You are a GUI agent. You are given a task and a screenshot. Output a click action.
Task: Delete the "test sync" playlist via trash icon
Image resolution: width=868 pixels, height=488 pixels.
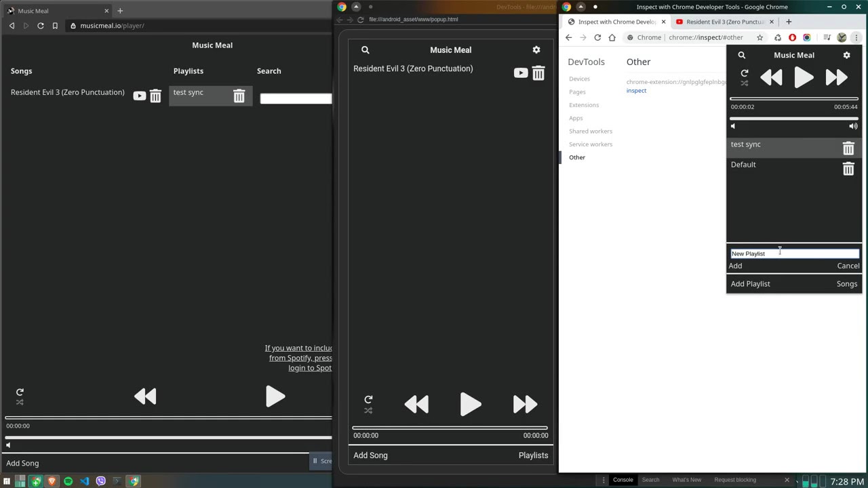pyautogui.click(x=848, y=148)
